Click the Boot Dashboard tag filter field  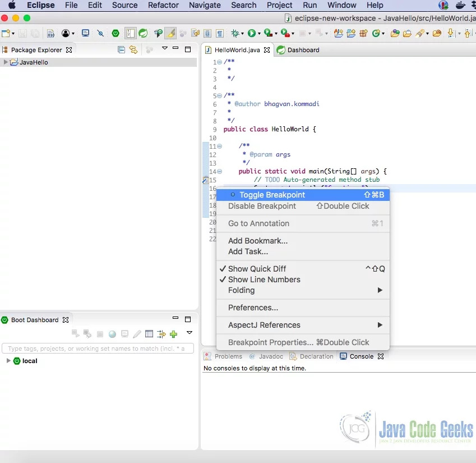(x=98, y=349)
